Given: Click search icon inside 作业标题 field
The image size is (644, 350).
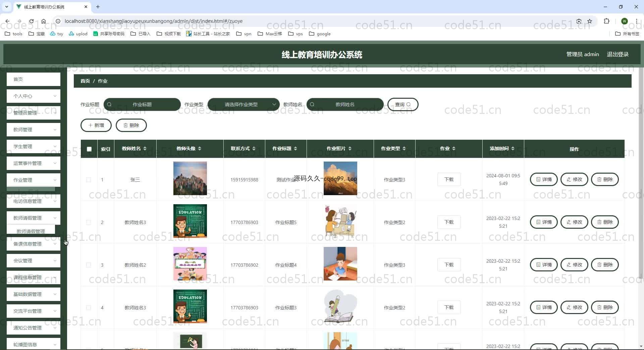Looking at the screenshot, I should click(x=109, y=104).
